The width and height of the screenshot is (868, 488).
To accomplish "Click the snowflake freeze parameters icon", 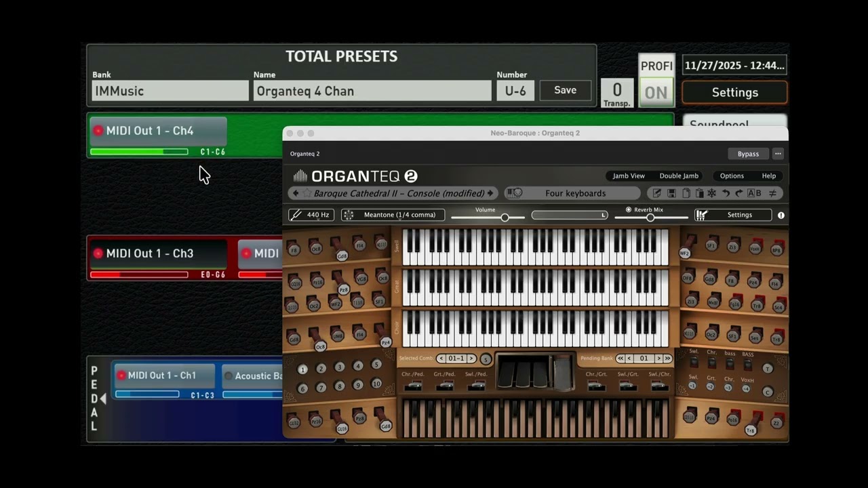I will (712, 193).
